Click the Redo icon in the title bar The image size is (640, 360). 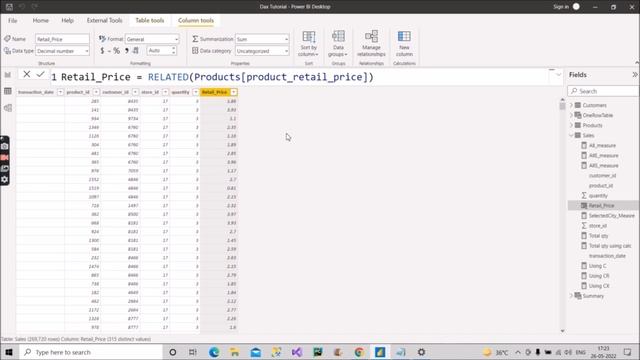click(35, 7)
